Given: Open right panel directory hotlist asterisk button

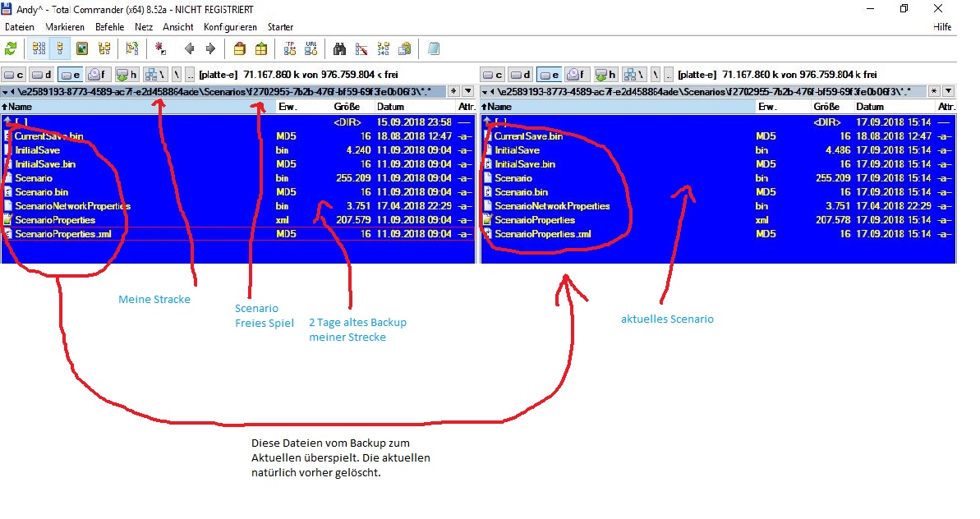Looking at the screenshot, I should (934, 91).
